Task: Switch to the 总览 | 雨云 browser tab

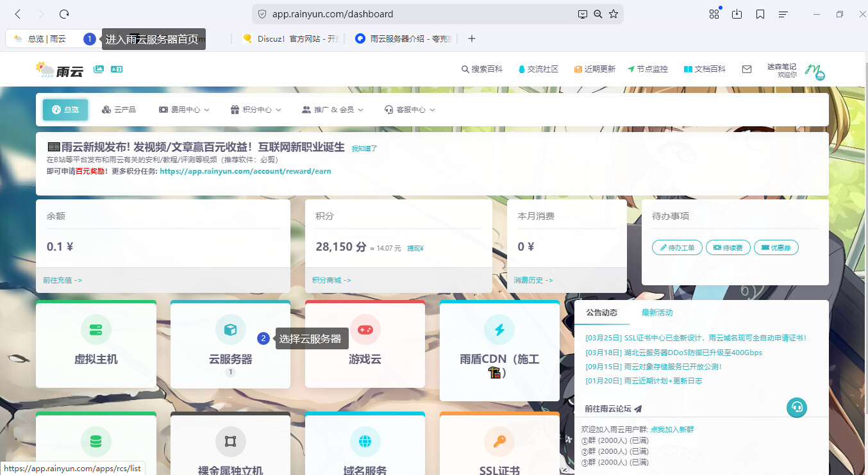Action: point(46,38)
